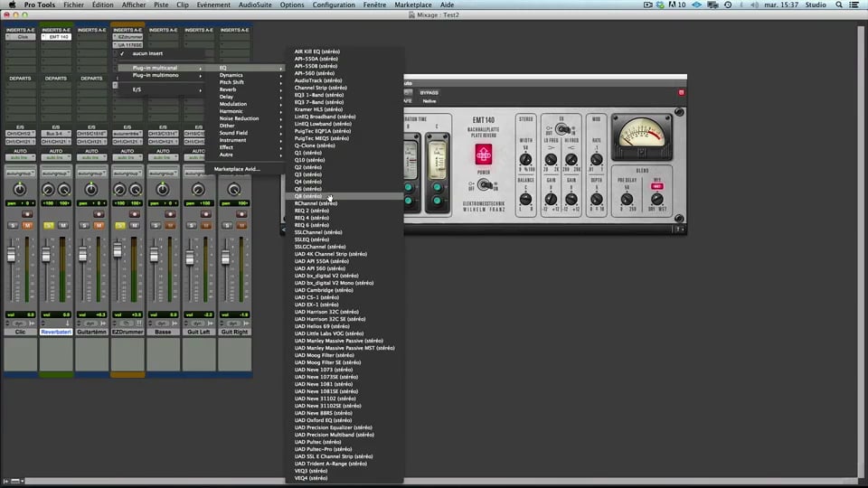This screenshot has height=488, width=868.
Task: Arm record on Guitartémn track
Action: pos(99,214)
